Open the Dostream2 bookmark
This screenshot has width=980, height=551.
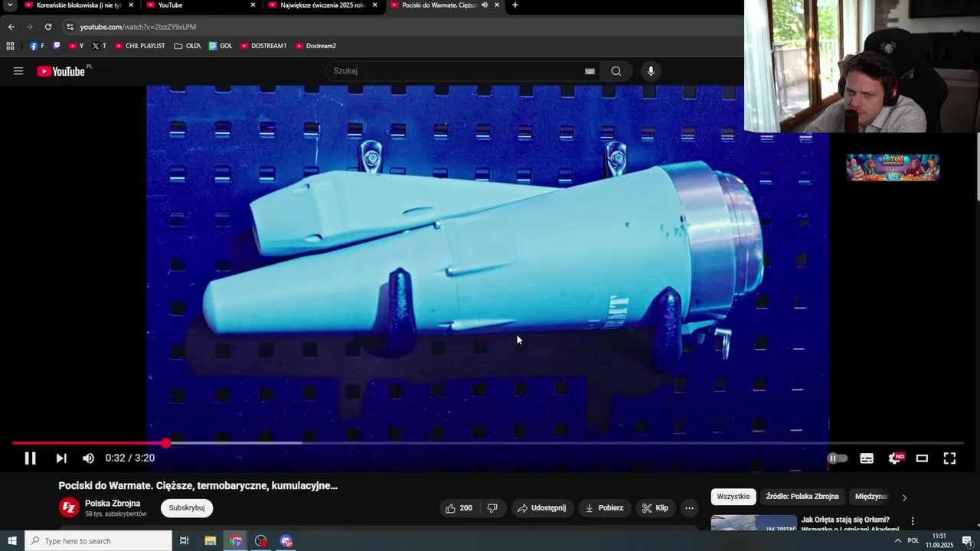[x=315, y=46]
